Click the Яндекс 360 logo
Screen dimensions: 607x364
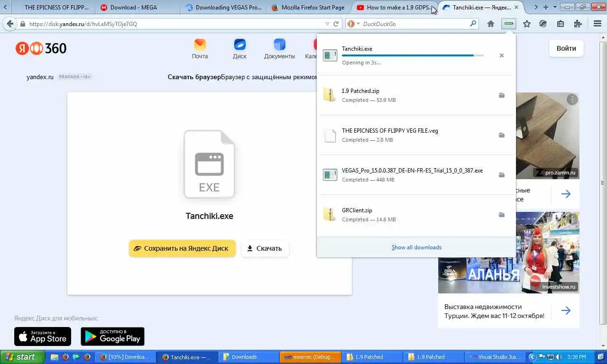coord(41,48)
